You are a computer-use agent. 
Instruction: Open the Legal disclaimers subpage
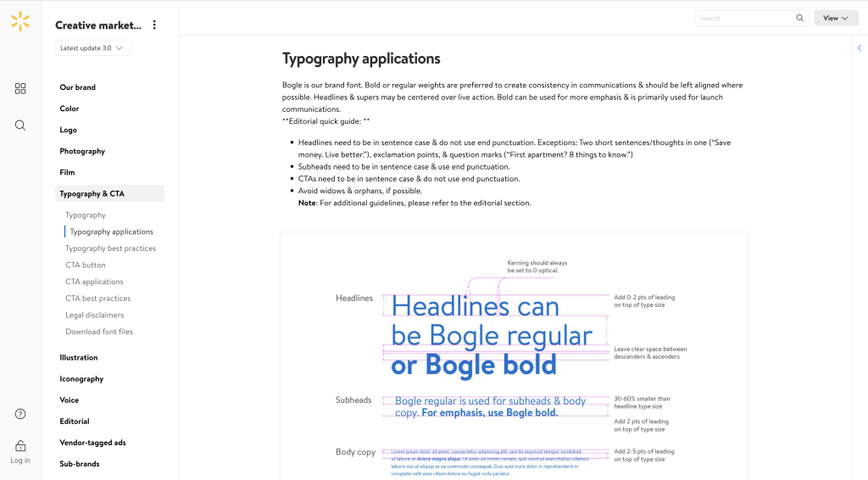tap(95, 315)
